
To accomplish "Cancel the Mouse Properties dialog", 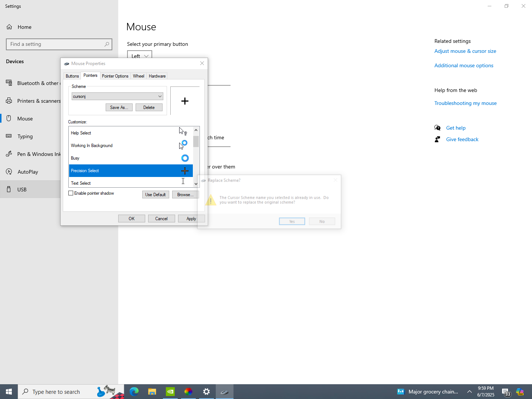I will pos(161,219).
